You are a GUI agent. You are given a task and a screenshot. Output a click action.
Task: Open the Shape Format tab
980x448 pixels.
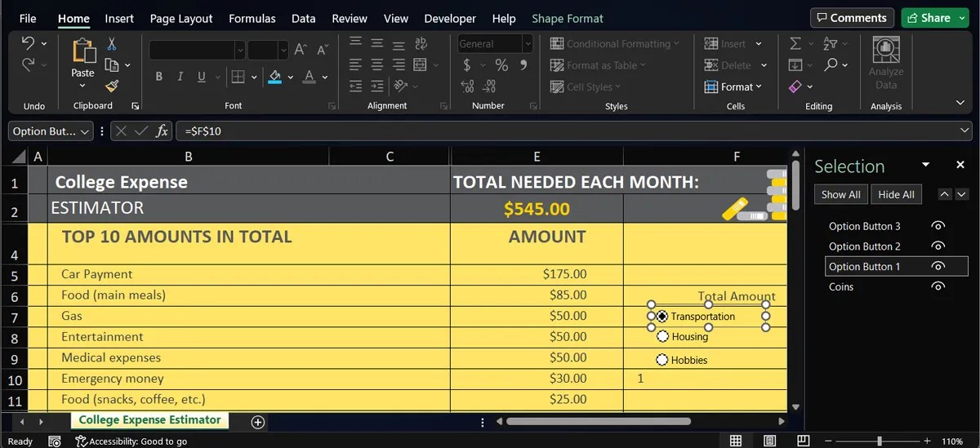coord(568,18)
